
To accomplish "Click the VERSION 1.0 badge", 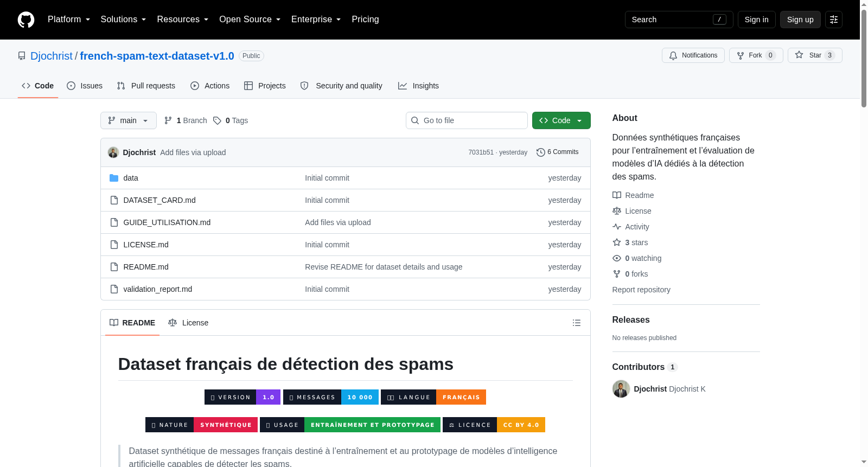I will coord(242,397).
